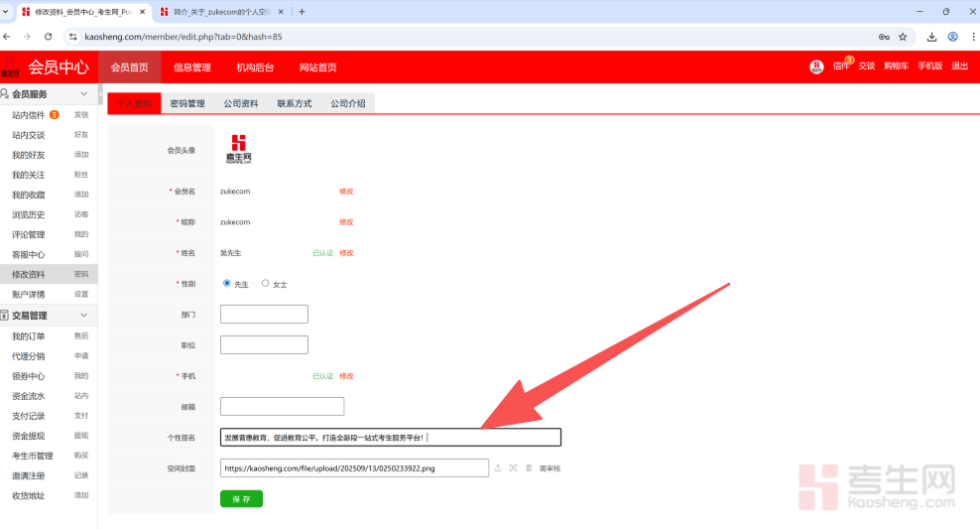Collapse the 会员服务 sidebar section
The image size is (980, 529).
point(84,94)
